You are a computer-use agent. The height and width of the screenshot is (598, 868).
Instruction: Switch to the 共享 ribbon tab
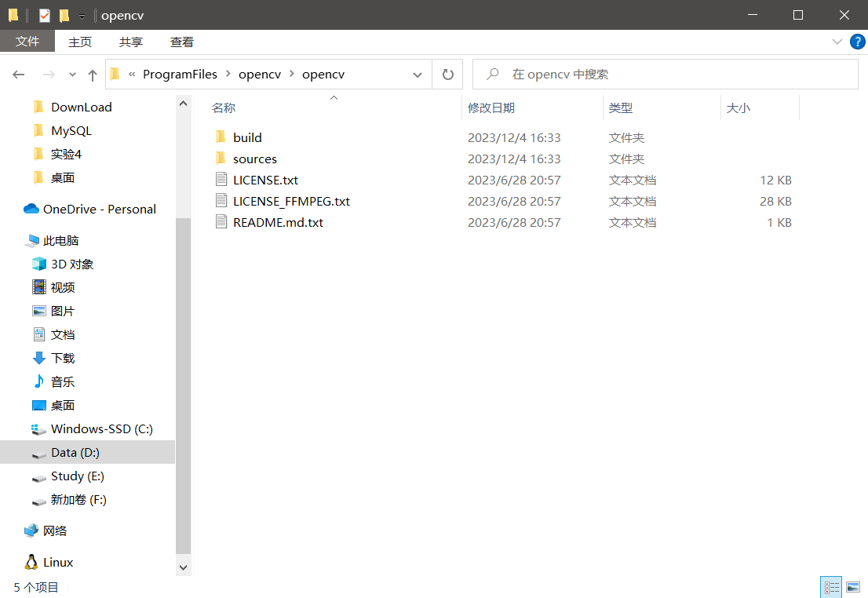pyautogui.click(x=130, y=42)
